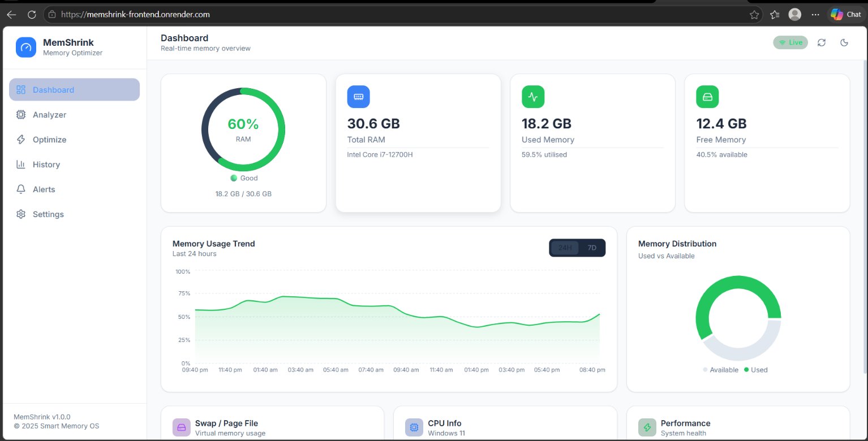This screenshot has height=441, width=868.
Task: Open the browser profile avatar
Action: [795, 15]
